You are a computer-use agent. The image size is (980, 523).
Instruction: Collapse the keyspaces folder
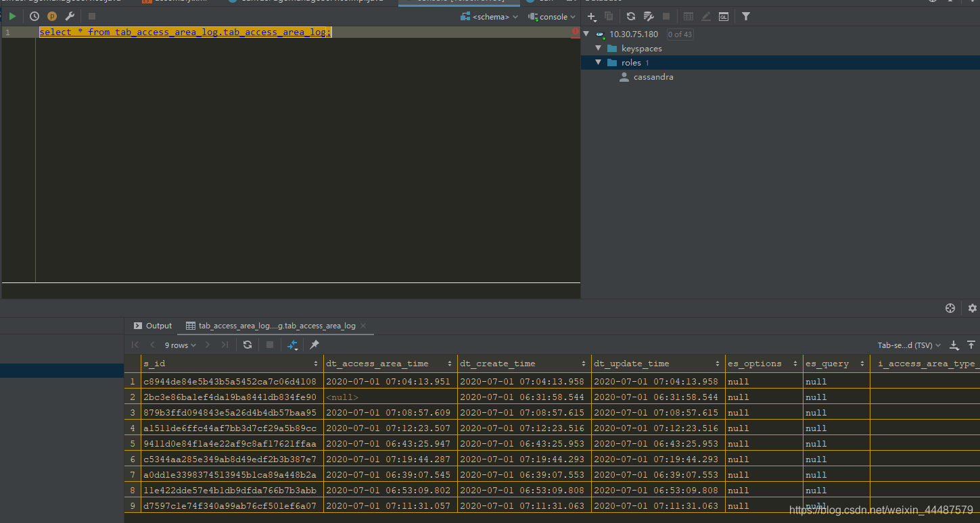(x=599, y=49)
